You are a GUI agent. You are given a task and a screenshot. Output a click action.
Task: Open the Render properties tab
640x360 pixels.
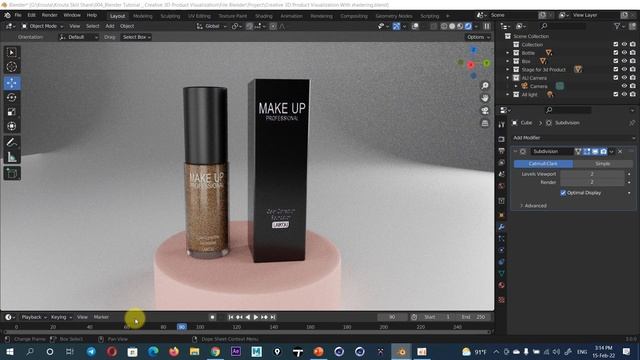click(x=502, y=139)
